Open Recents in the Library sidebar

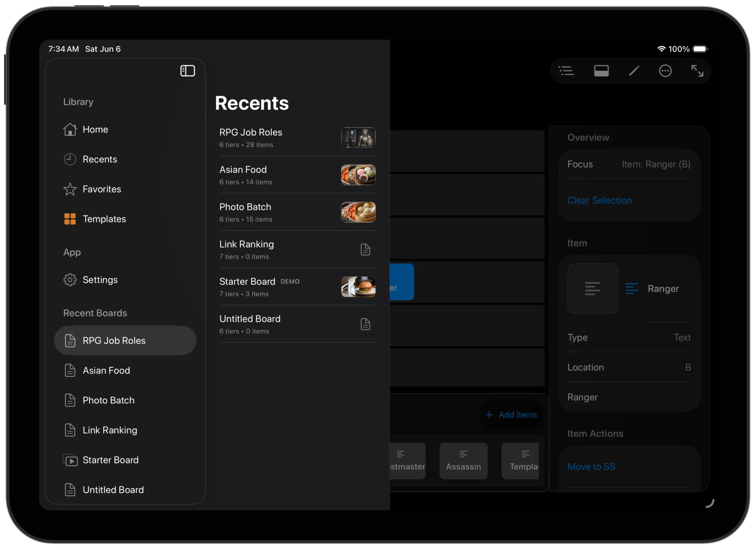point(125,159)
